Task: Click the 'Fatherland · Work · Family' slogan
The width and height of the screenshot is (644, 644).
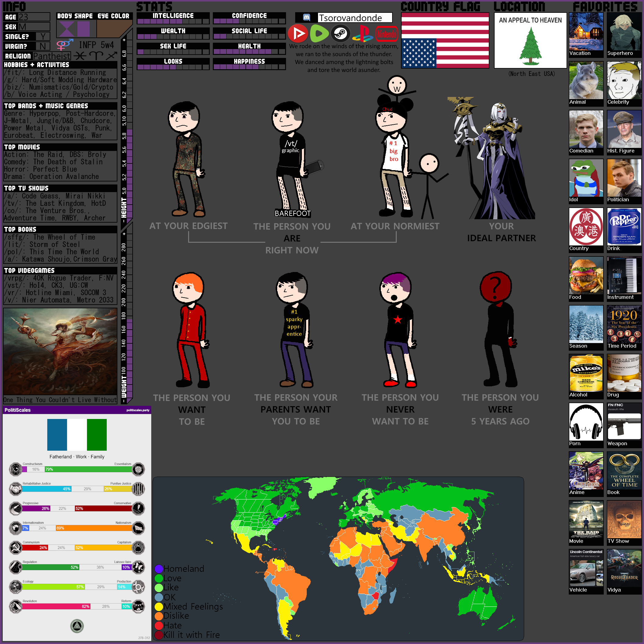Action: tap(77, 457)
